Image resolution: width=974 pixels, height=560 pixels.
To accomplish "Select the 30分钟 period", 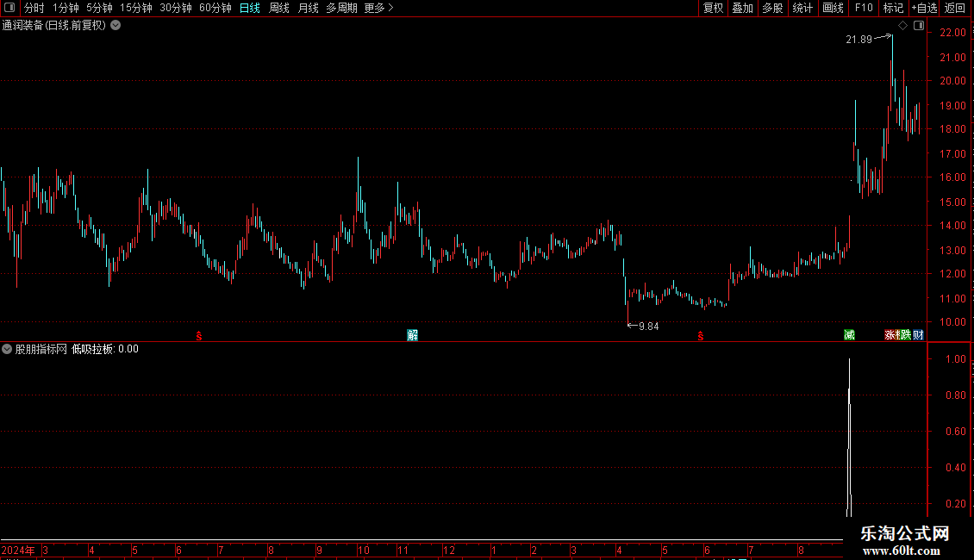I will 176,8.
